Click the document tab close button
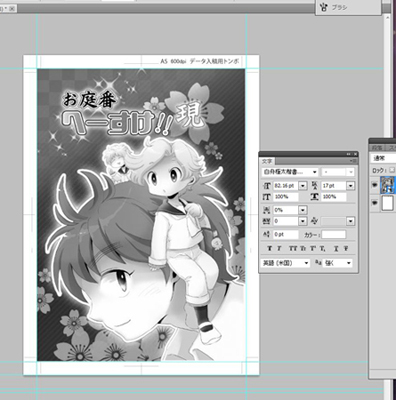The width and height of the screenshot is (396, 400). (12, 9)
